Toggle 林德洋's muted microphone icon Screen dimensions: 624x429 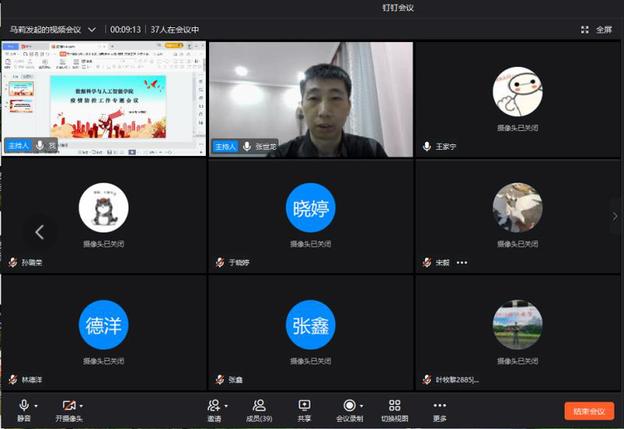coord(13,380)
